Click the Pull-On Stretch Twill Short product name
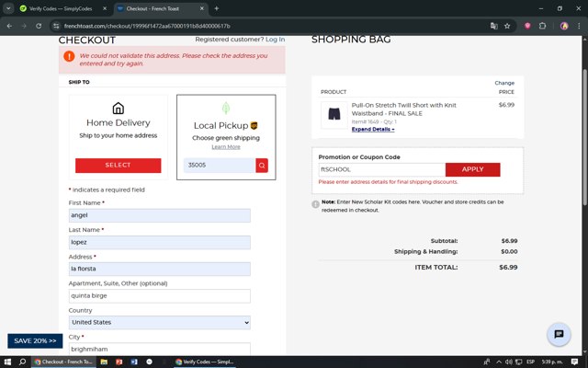 point(404,109)
